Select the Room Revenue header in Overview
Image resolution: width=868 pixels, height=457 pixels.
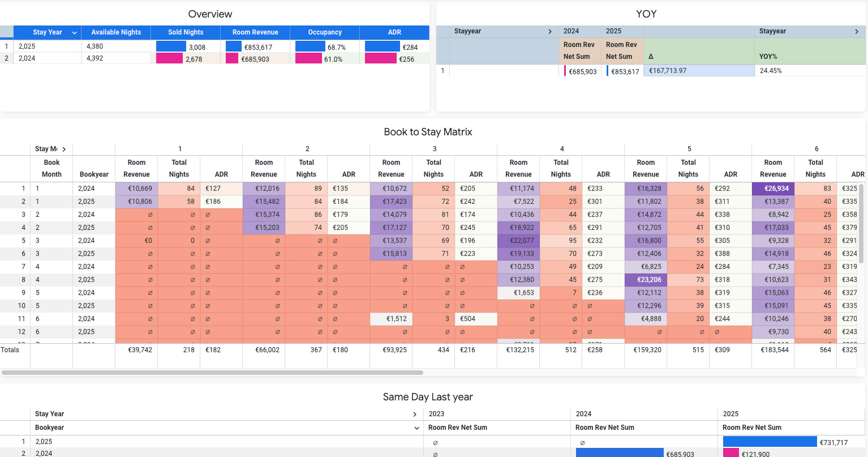255,32
